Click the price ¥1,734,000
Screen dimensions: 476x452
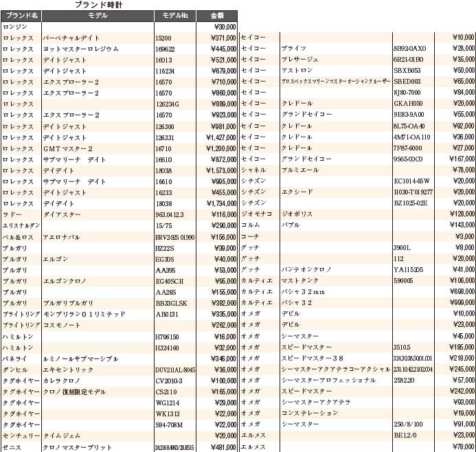pos(221,204)
